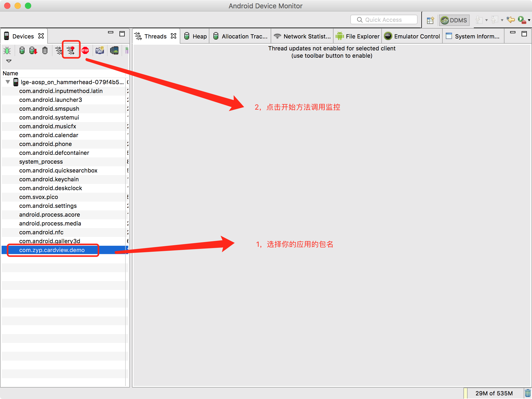The width and height of the screenshot is (532, 399).
Task: Open the run external tools dropdown arrow
Action: coord(529,20)
